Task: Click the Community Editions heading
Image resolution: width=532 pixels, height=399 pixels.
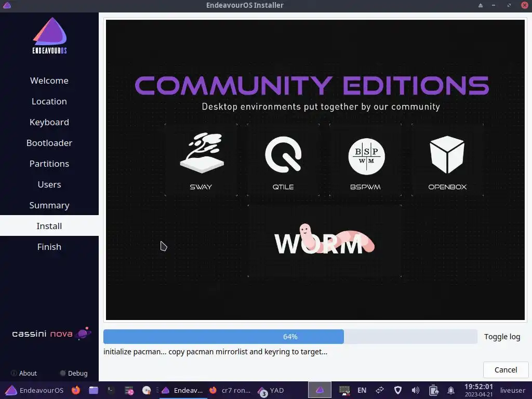Action: click(312, 85)
